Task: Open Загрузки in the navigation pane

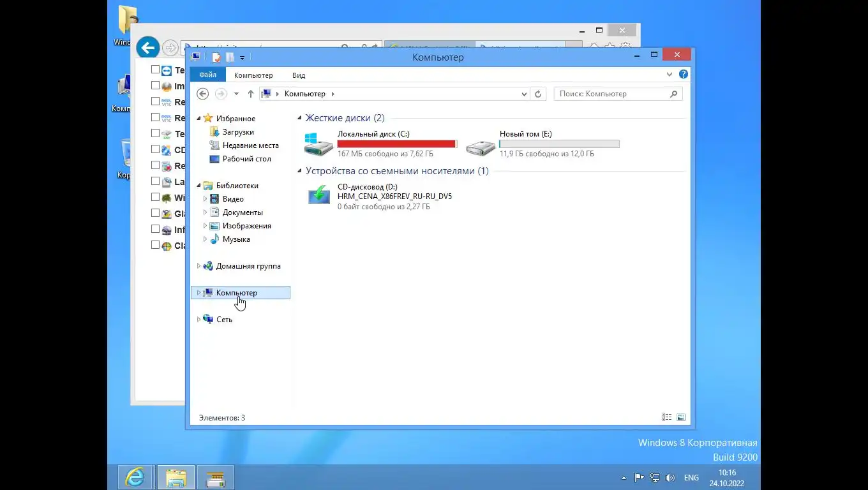Action: coord(238,132)
